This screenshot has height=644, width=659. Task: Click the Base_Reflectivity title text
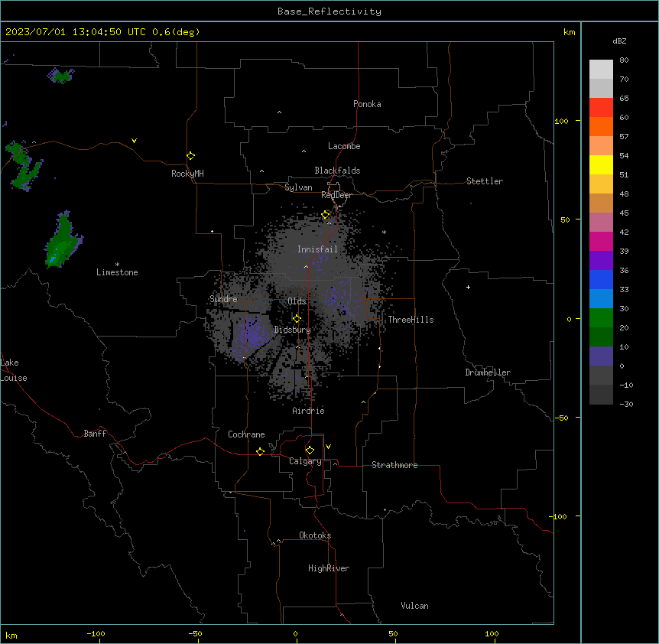(x=329, y=11)
